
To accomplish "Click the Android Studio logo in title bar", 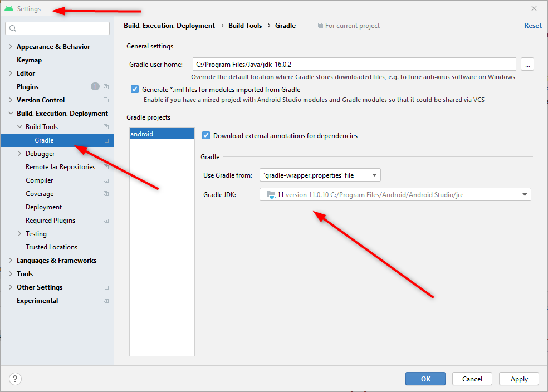I will pos(9,9).
